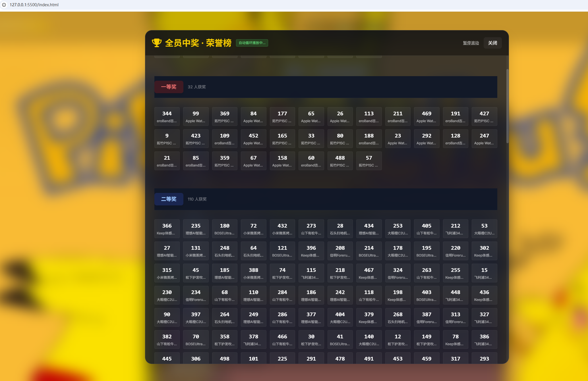Click the gold trophy icon
588x381 pixels.
156,43
